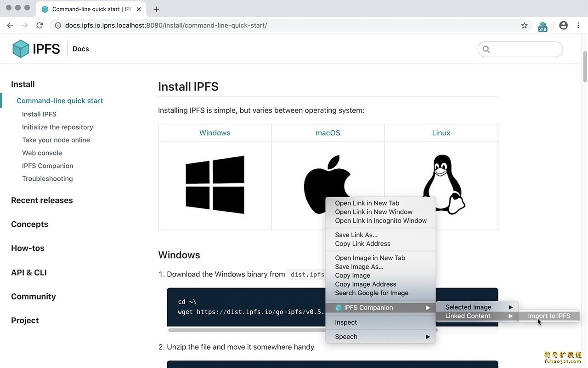The image size is (588, 368).
Task: Jump to Troubleshooting section
Action: pyautogui.click(x=47, y=178)
